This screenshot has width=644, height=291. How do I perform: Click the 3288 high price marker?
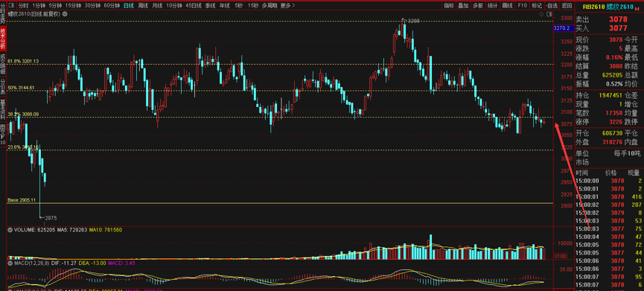pos(411,20)
